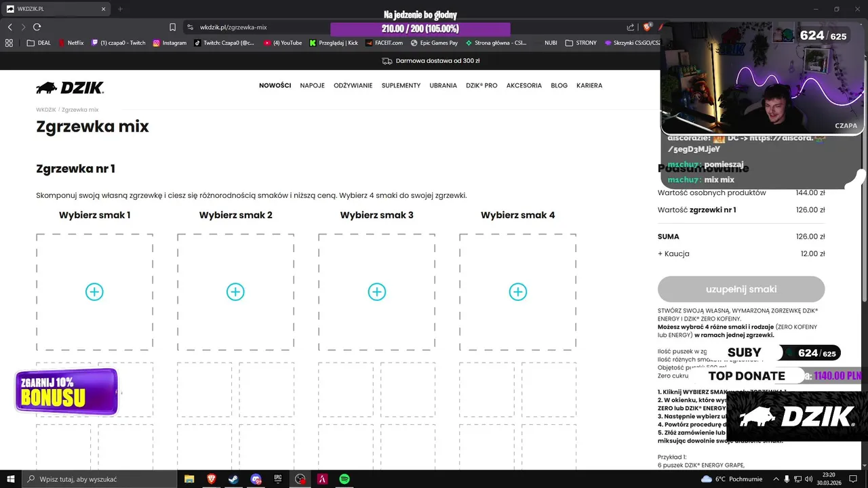Open the SUPLEMENTY menu item
The height and width of the screenshot is (488, 868).
(x=401, y=85)
